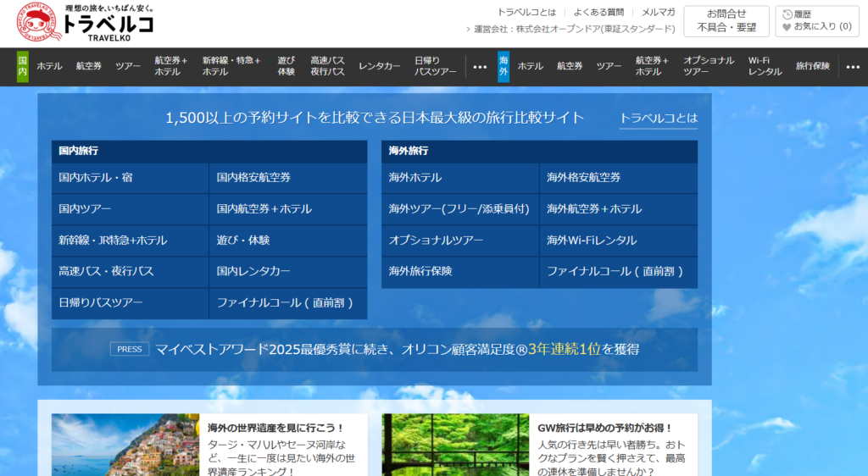Open the 履歴 history clock icon
The height and width of the screenshot is (476, 868).
click(x=787, y=14)
